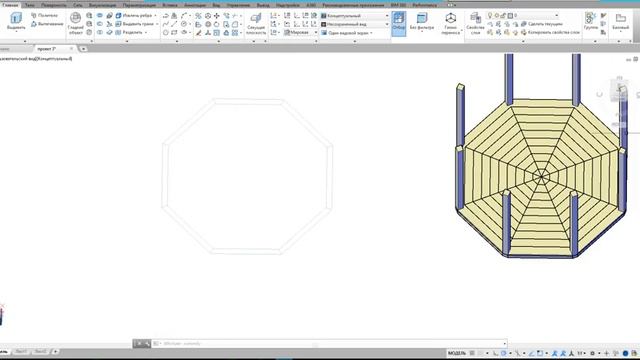Open Свойства слоя (Layer properties)
The image size is (640, 360).
[x=475, y=23]
